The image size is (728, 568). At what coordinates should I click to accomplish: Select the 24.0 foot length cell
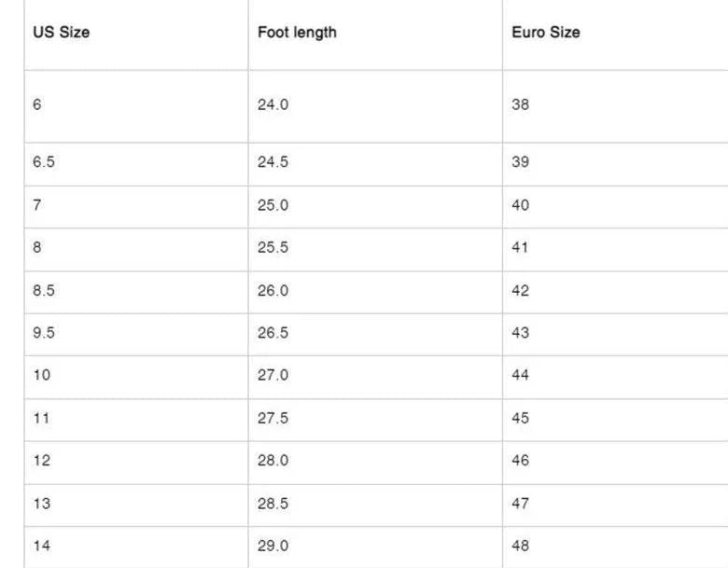click(x=273, y=104)
